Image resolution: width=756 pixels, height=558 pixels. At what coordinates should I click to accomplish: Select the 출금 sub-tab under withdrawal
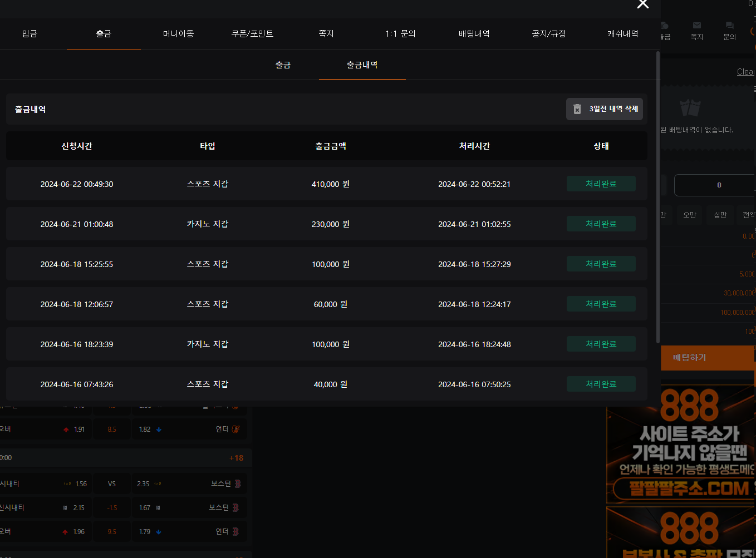[x=283, y=65]
